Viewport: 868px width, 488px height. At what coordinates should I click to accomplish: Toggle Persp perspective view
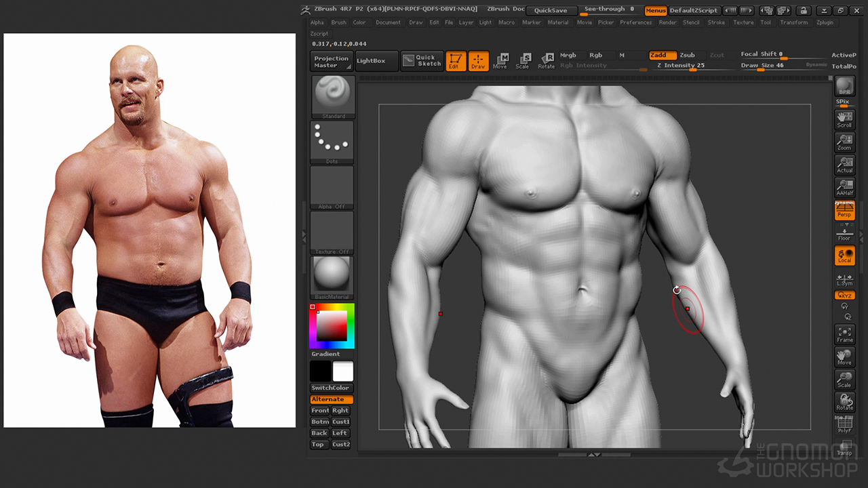[x=844, y=211]
